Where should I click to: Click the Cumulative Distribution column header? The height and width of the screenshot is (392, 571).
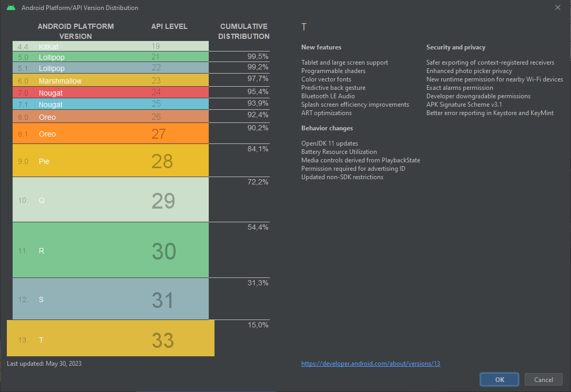(x=243, y=32)
